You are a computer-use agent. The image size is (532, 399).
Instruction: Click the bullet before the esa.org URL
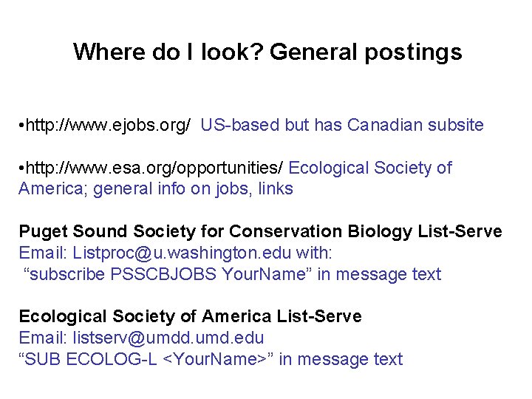click(x=21, y=168)
